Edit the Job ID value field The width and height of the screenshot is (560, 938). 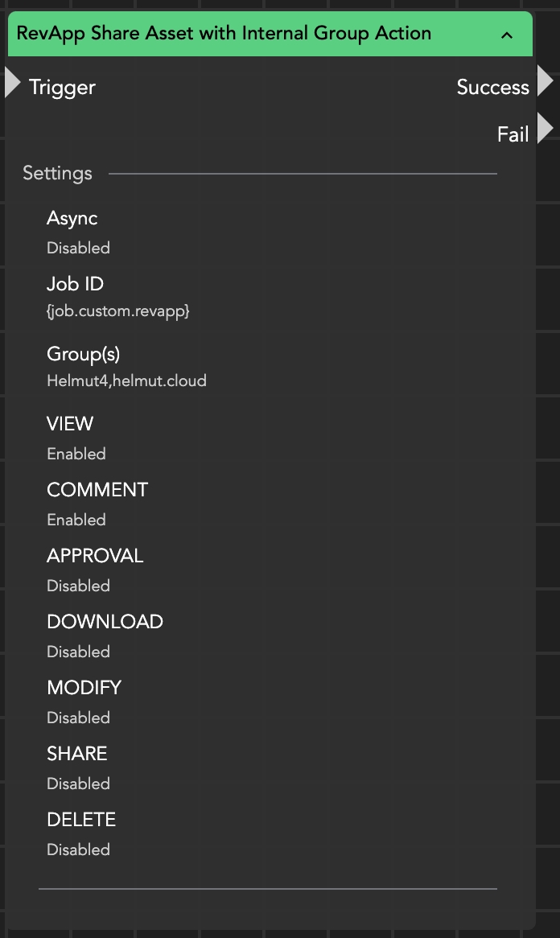(118, 311)
